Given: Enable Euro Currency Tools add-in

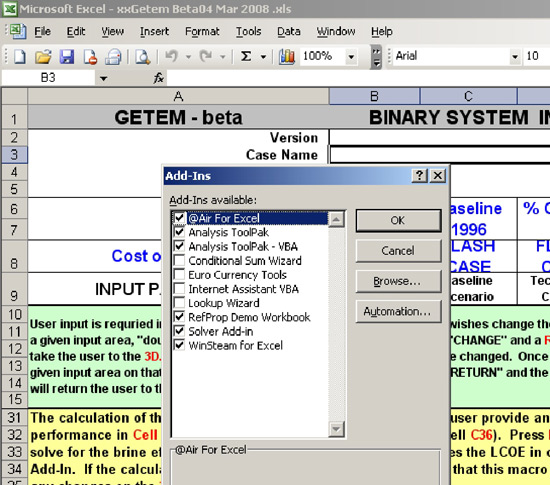Looking at the screenshot, I should 179,274.
